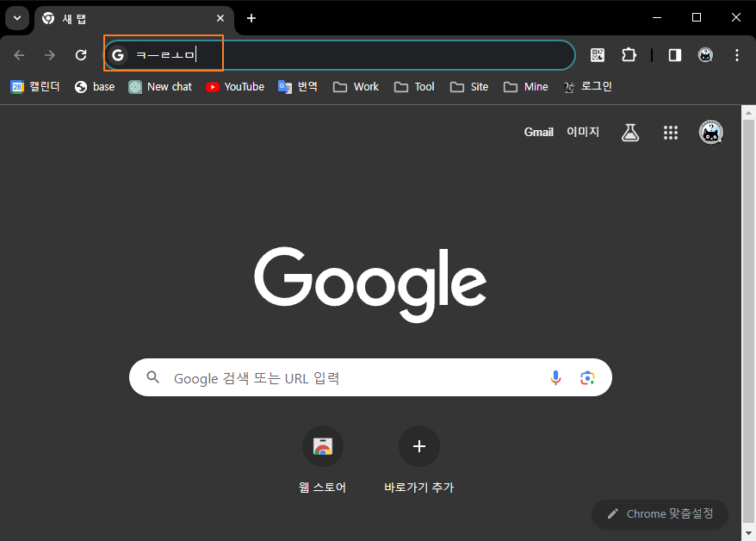Image resolution: width=756 pixels, height=541 pixels.
Task: Open the Google account avatar on page
Action: 711,132
